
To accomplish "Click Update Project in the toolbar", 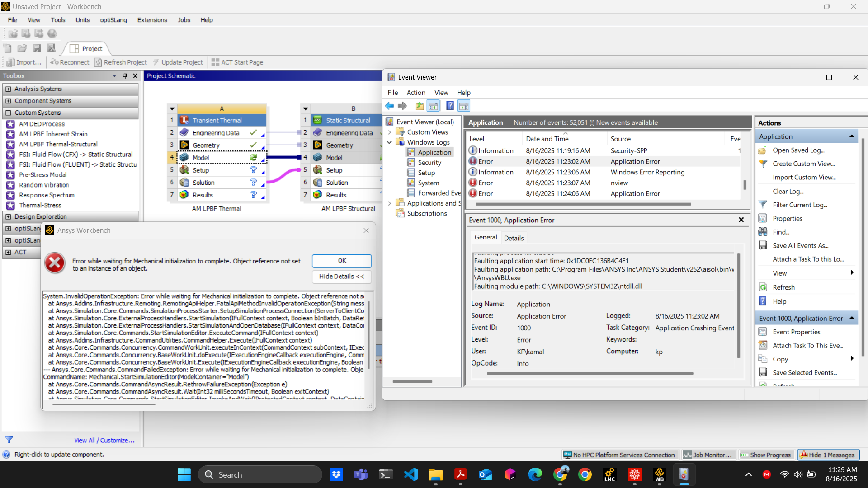I will point(178,62).
